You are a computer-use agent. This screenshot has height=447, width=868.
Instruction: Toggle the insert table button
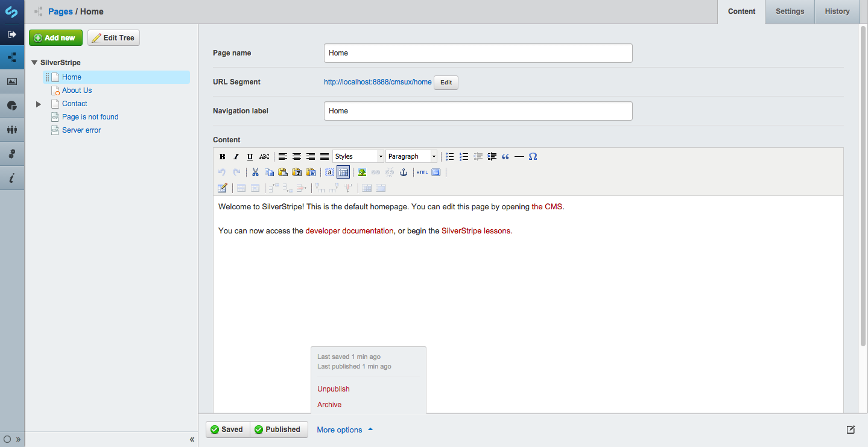(x=343, y=173)
